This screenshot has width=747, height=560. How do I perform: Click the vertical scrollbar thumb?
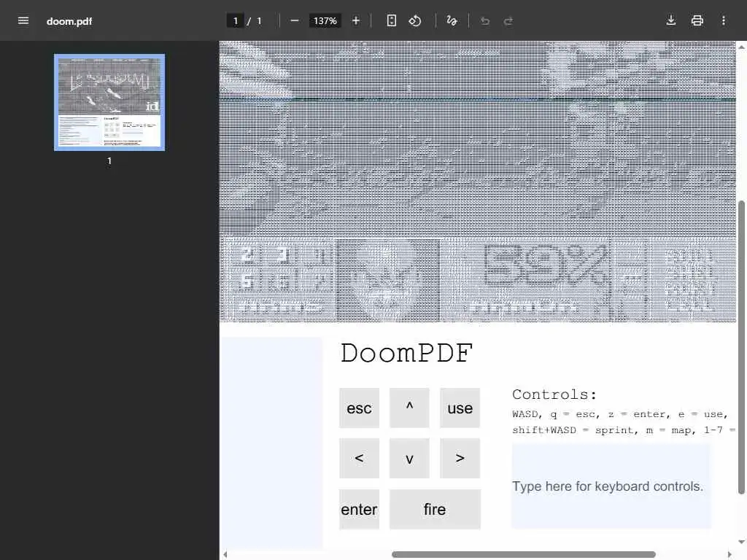pos(741,348)
